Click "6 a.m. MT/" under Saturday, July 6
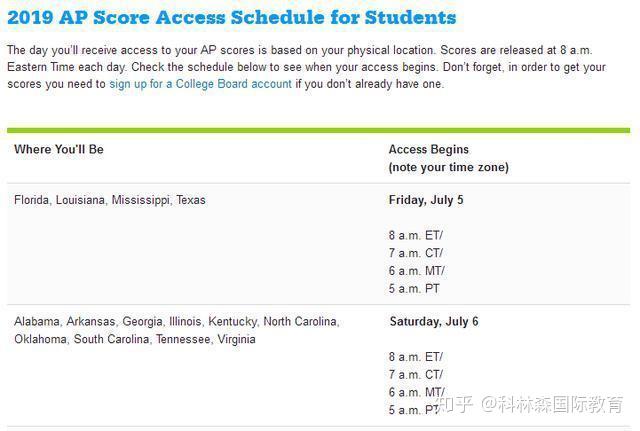This screenshot has width=640, height=431. [x=416, y=392]
